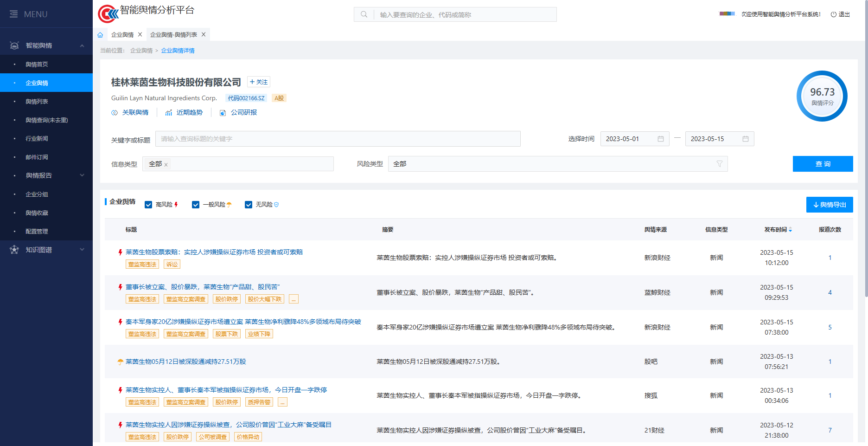Click the page vertical scrollbar
The width and height of the screenshot is (868, 446).
pos(866,149)
